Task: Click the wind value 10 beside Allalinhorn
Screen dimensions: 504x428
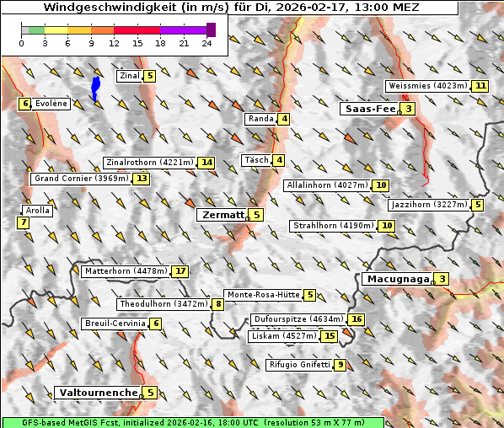Action: [x=381, y=185]
